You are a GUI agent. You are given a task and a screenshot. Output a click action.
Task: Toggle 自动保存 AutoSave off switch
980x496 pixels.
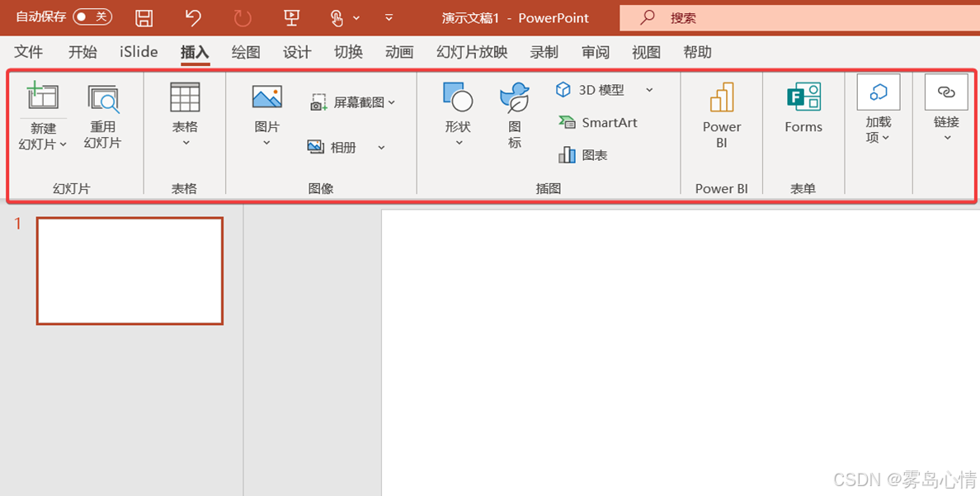(x=92, y=16)
